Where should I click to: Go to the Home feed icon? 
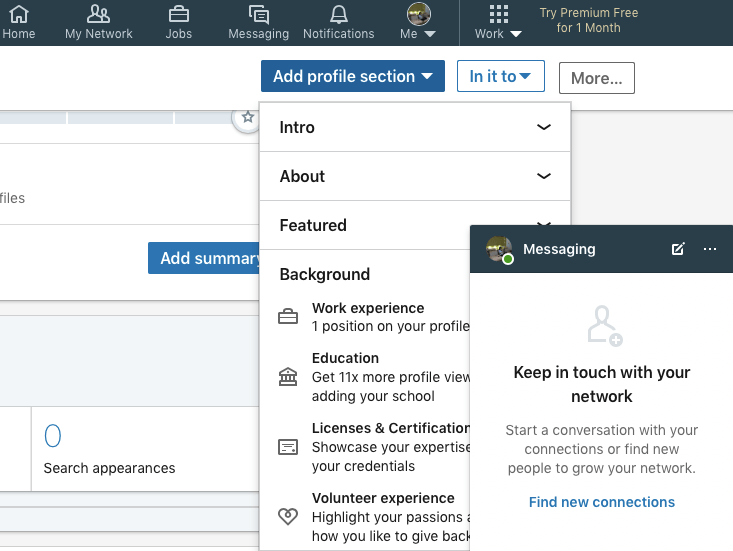tap(19, 14)
